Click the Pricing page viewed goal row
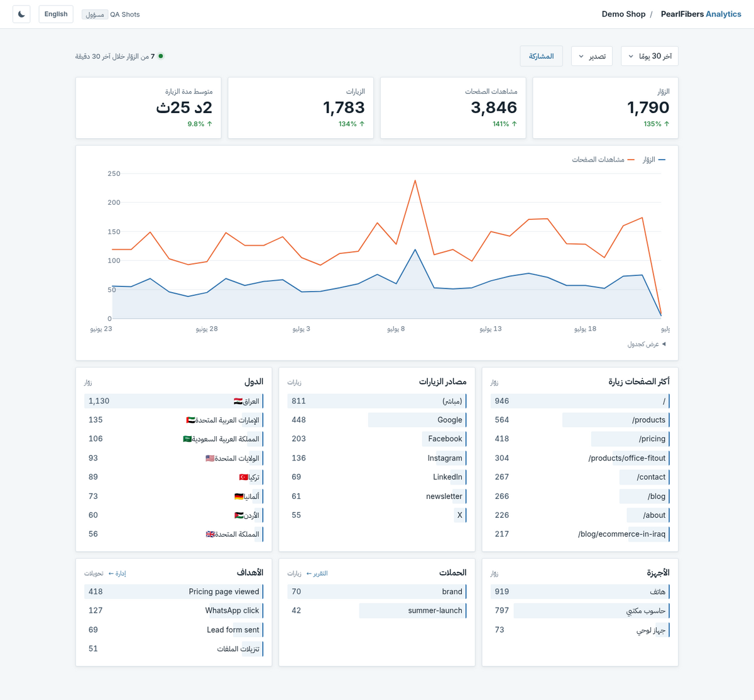 click(174, 591)
